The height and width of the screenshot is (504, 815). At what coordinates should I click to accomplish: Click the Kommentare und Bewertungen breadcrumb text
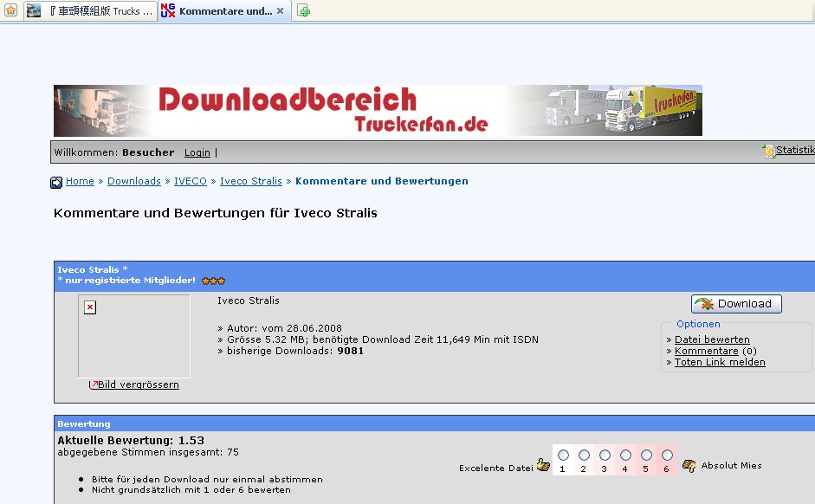pos(381,181)
